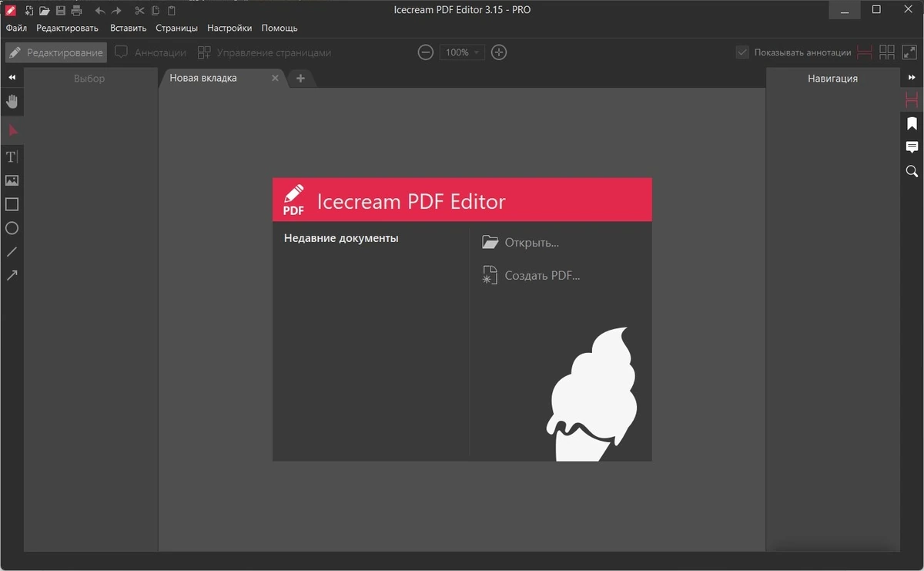
Task: Open the Вставить menu
Action: tap(128, 28)
